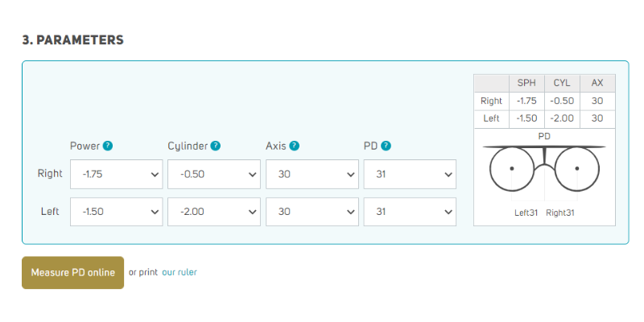Image resolution: width=644 pixels, height=322 pixels.
Task: Open the Left eye Axis dropdown
Action: pyautogui.click(x=312, y=212)
